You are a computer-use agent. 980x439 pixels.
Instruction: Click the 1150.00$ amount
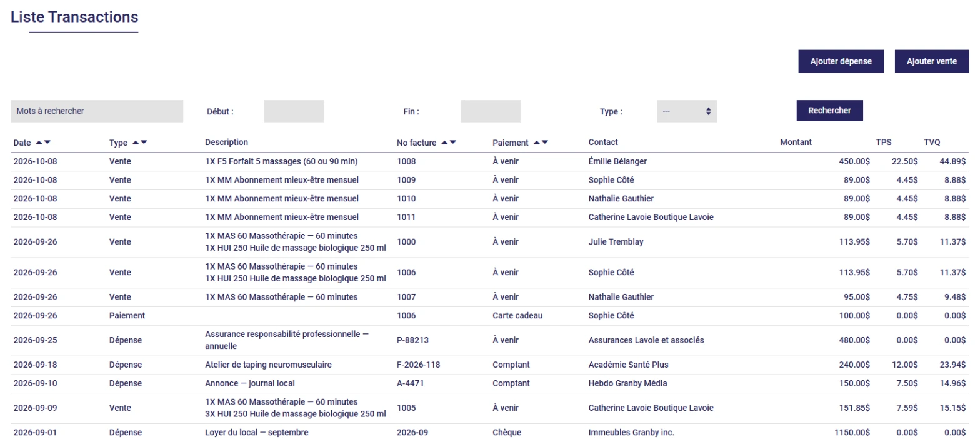click(x=852, y=433)
